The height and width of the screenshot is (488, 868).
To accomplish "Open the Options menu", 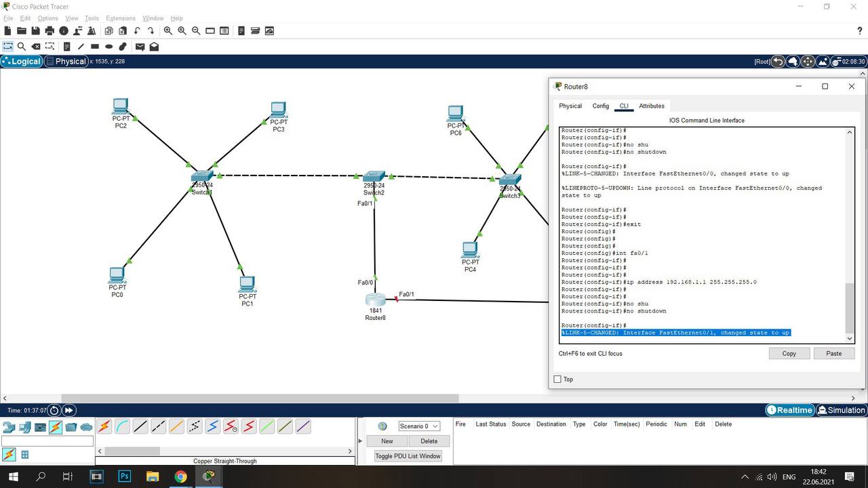I will pos(47,18).
